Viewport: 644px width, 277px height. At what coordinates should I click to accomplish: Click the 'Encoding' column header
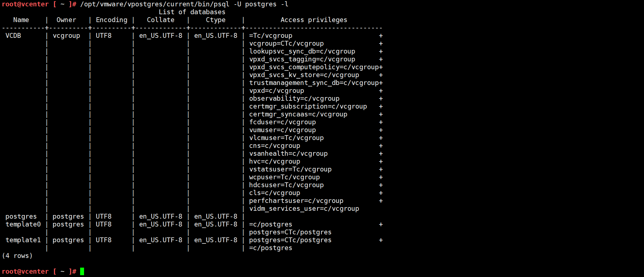(x=112, y=20)
